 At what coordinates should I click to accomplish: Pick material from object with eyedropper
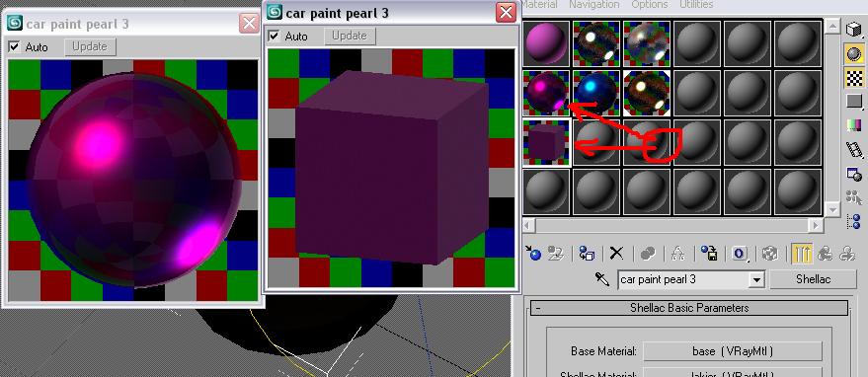(602, 279)
